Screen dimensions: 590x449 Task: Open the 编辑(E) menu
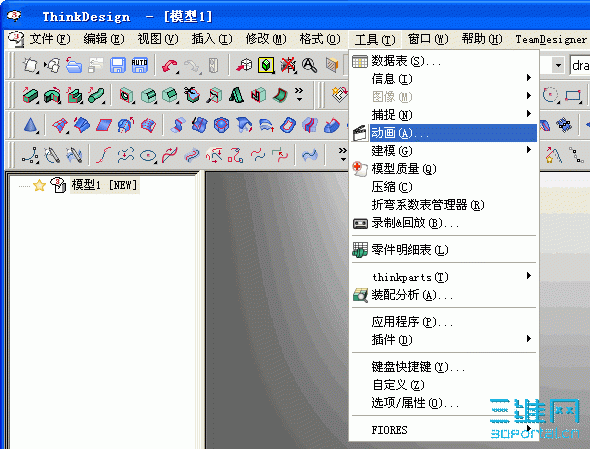click(103, 39)
